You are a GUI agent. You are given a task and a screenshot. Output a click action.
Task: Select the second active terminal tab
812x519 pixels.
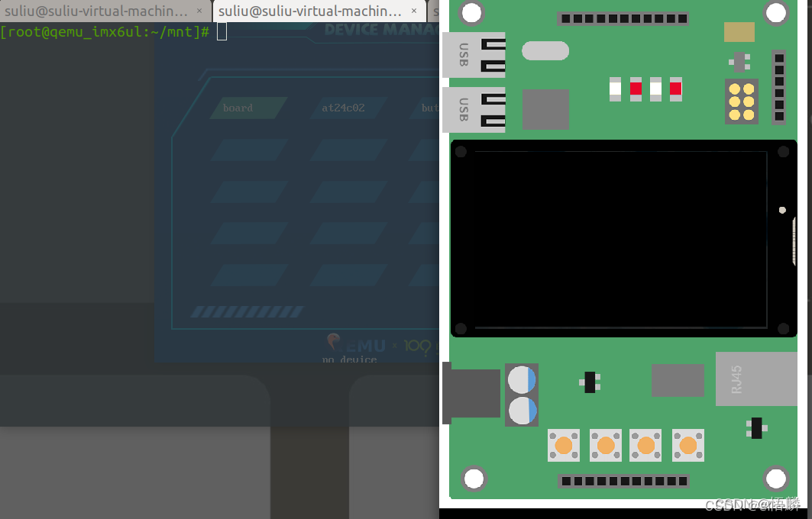pos(309,11)
